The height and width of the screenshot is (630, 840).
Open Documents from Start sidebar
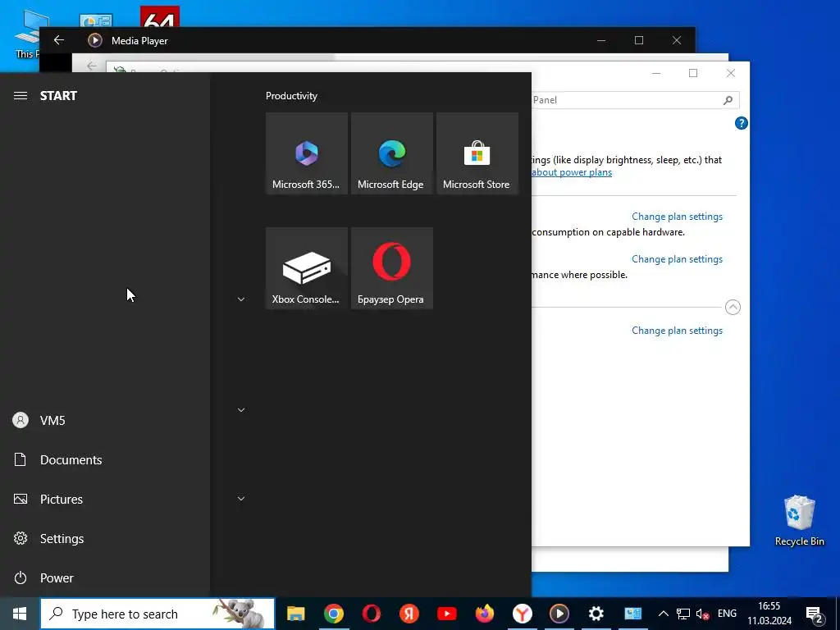coord(104,459)
